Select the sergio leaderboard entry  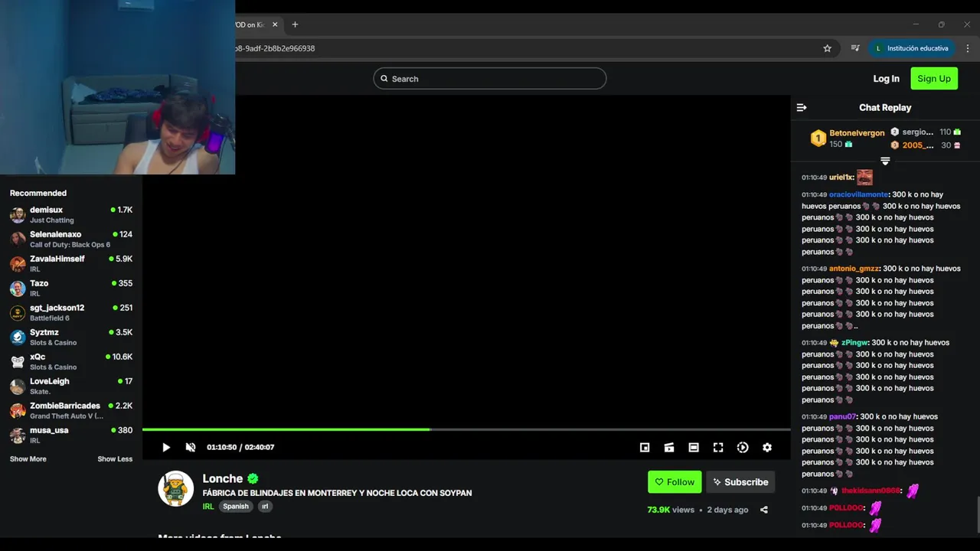point(926,132)
